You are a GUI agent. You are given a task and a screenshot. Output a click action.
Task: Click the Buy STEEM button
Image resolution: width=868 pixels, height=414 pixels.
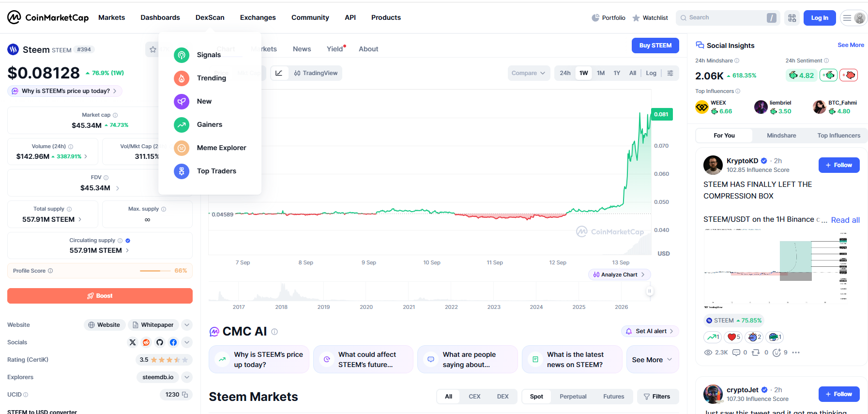coord(655,46)
